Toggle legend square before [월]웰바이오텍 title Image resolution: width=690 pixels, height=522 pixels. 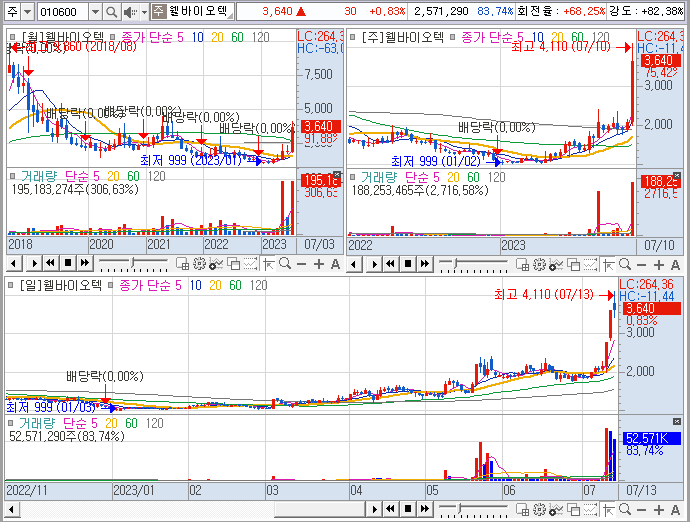(x=12, y=37)
